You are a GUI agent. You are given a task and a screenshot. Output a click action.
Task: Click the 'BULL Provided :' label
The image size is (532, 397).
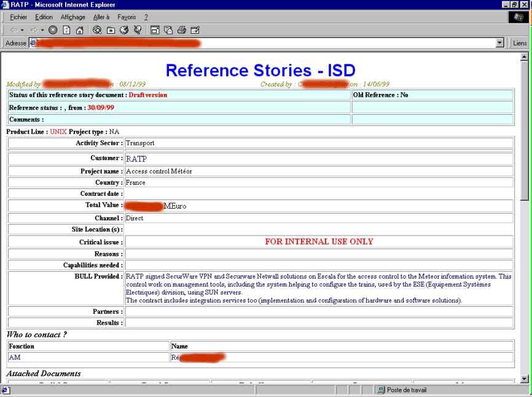click(x=98, y=276)
